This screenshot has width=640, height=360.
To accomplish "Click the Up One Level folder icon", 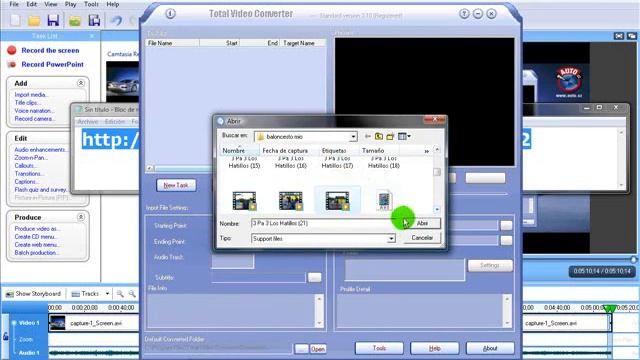I will coord(379,136).
